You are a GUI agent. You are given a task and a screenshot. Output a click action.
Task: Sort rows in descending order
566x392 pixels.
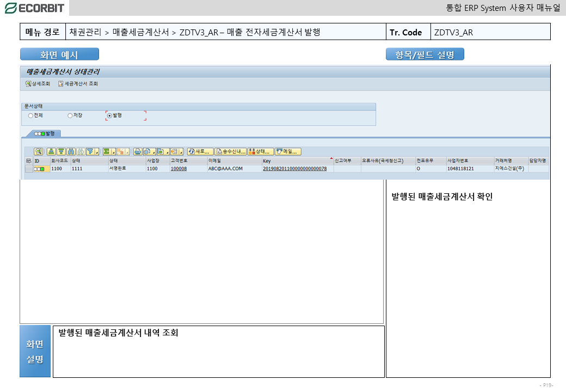(x=61, y=151)
